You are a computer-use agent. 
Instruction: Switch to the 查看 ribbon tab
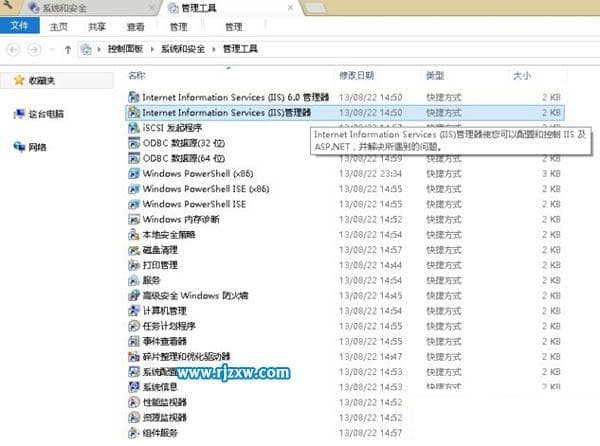pyautogui.click(x=135, y=27)
